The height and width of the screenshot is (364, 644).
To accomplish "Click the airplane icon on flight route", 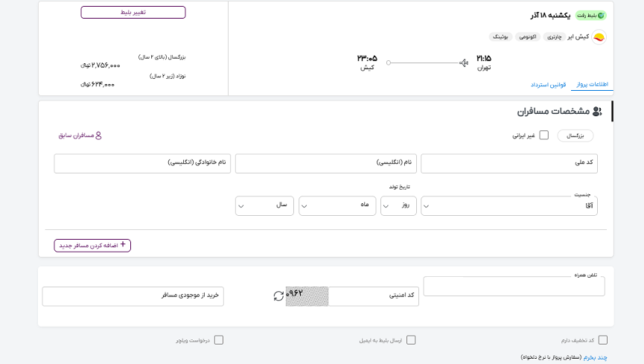I will (x=464, y=63).
